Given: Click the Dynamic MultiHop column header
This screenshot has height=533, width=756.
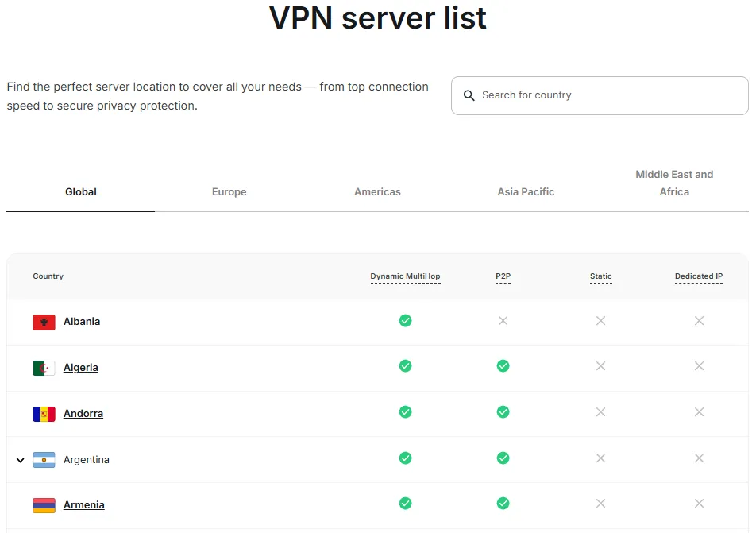Looking at the screenshot, I should pos(405,276).
